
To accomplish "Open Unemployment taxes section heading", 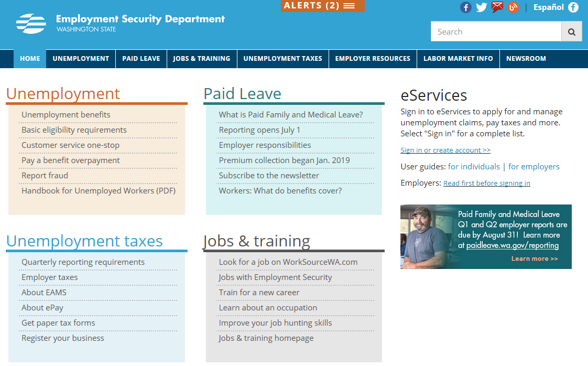I will point(84,241).
